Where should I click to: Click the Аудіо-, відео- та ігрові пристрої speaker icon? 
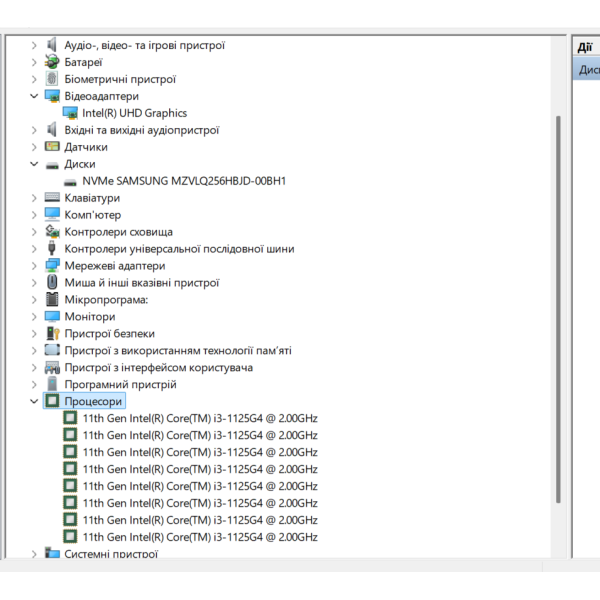pyautogui.click(x=52, y=45)
